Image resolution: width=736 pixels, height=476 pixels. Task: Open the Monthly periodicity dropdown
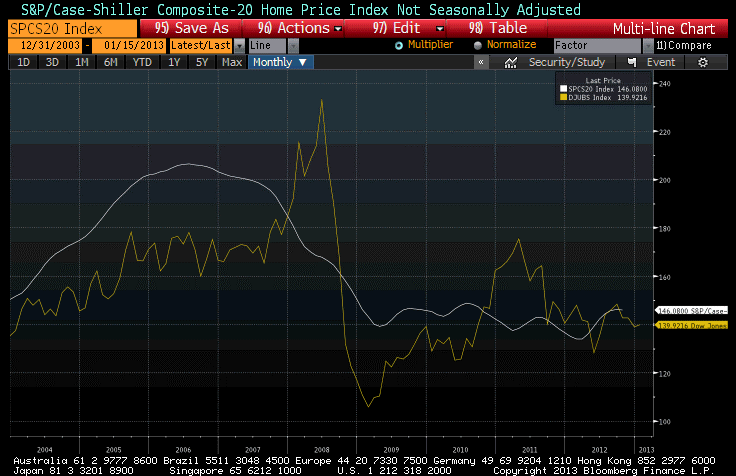[x=280, y=62]
